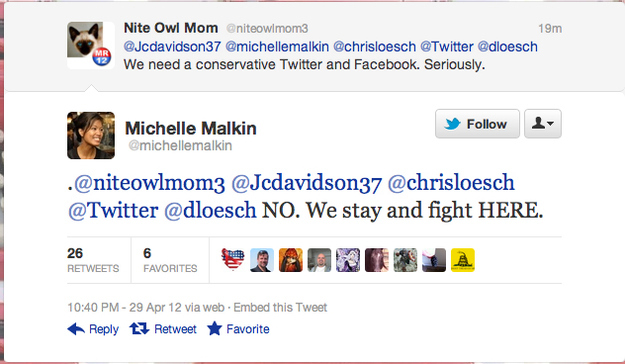Click the Retweet arrows icon
The image size is (625, 364).
[139, 329]
